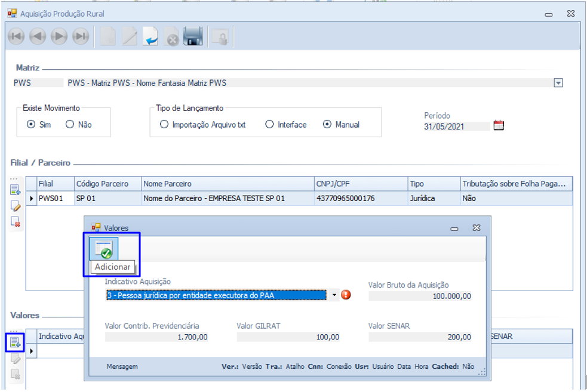Click CNPJ/CPF column header
Screen dimensions: 587x392
click(361, 184)
